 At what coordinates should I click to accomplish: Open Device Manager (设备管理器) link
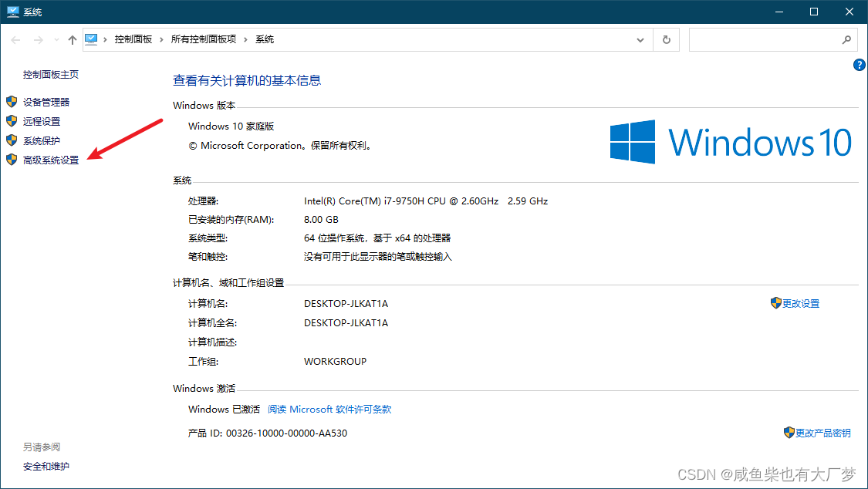coord(46,102)
